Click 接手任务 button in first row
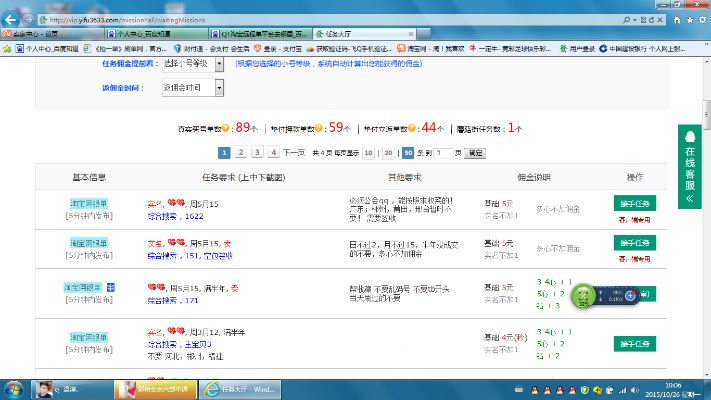 pyautogui.click(x=634, y=203)
